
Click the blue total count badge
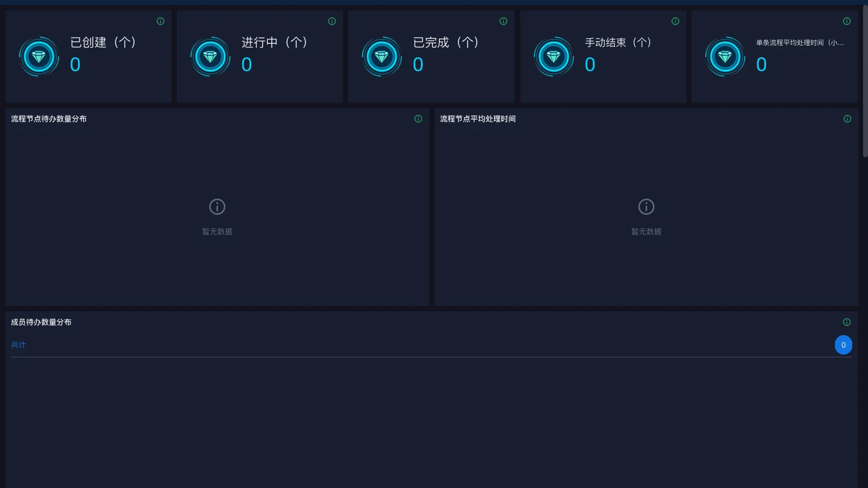click(x=843, y=345)
